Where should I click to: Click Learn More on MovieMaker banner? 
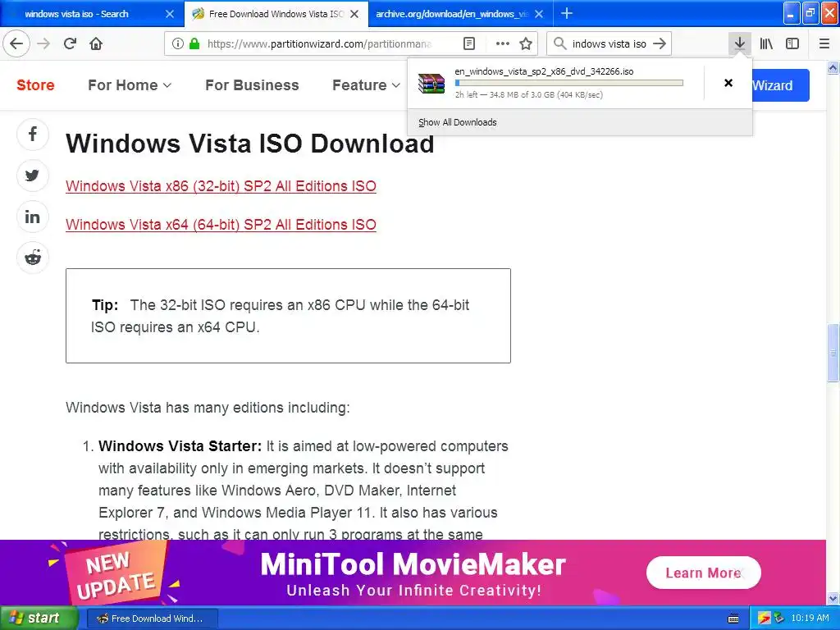click(x=703, y=573)
